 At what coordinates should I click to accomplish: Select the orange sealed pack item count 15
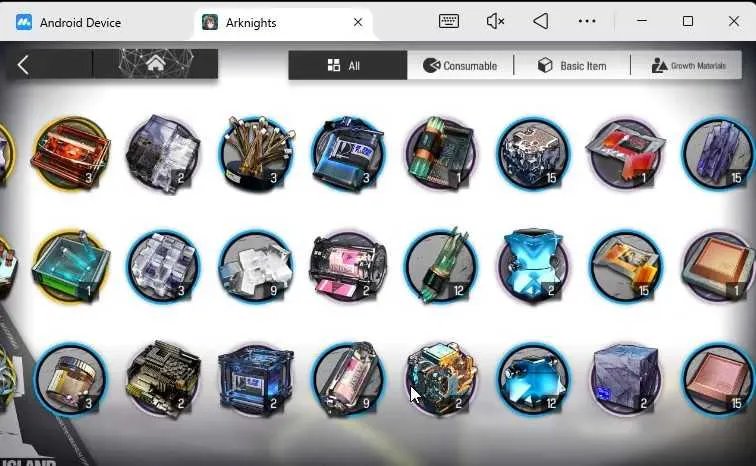pyautogui.click(x=626, y=266)
